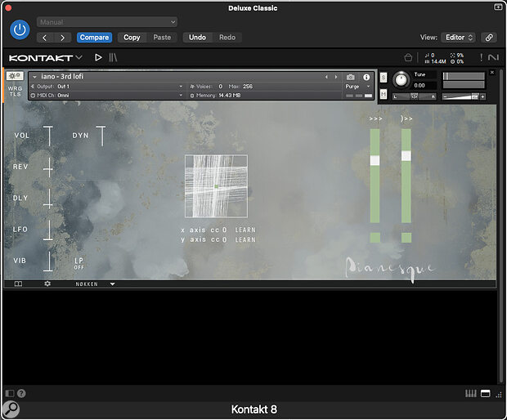Open the Kontakt logo menu
Image resolution: width=507 pixels, height=420 pixels.
click(45, 58)
